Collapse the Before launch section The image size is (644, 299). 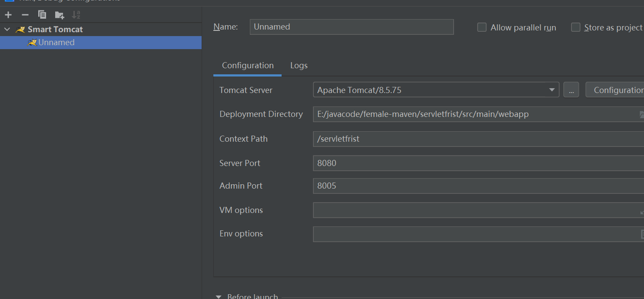point(219,296)
